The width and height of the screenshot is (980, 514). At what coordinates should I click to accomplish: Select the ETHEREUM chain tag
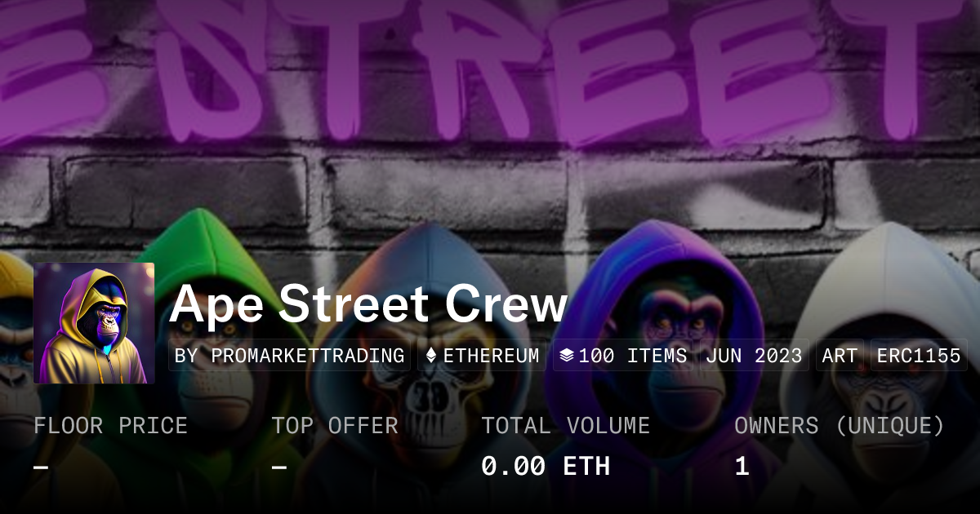point(482,356)
